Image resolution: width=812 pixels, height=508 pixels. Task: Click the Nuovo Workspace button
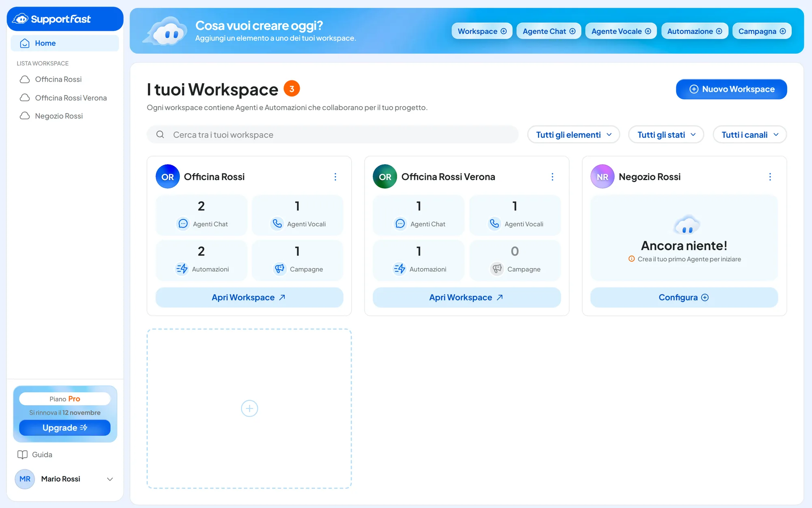[x=732, y=89]
